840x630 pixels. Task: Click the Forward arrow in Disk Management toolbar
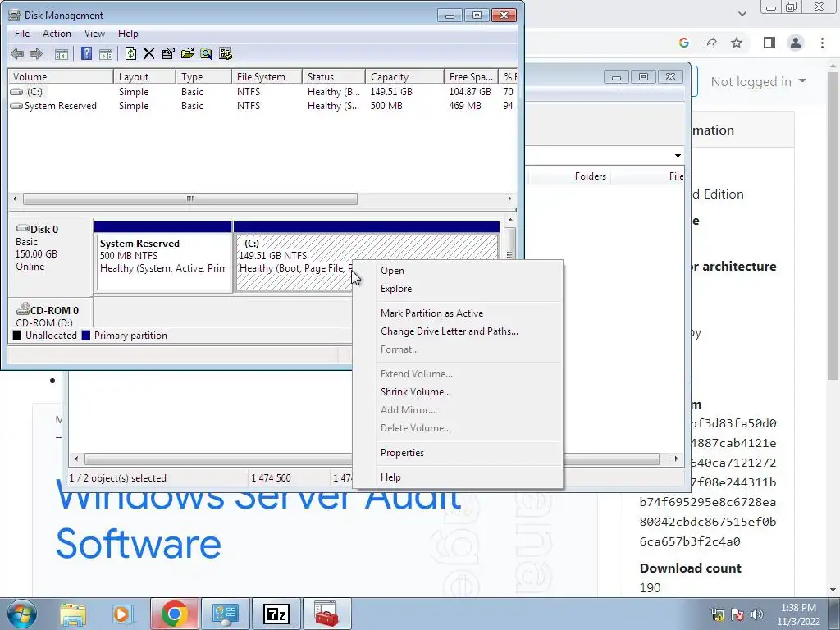click(x=36, y=53)
